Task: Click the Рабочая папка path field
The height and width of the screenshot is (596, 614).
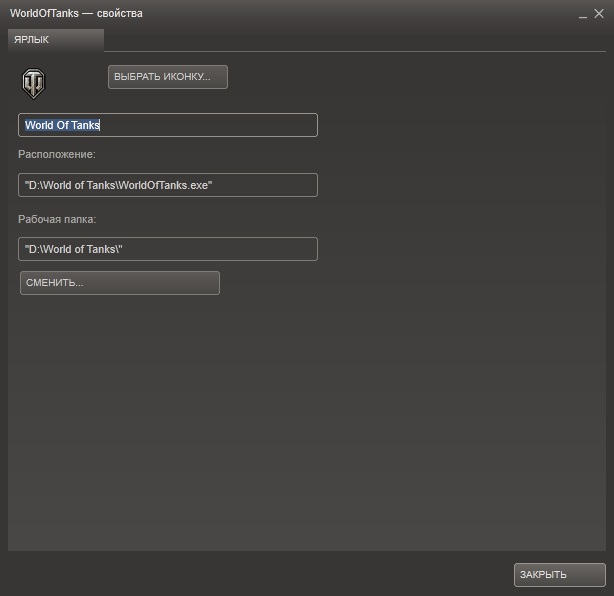Action: tap(168, 249)
